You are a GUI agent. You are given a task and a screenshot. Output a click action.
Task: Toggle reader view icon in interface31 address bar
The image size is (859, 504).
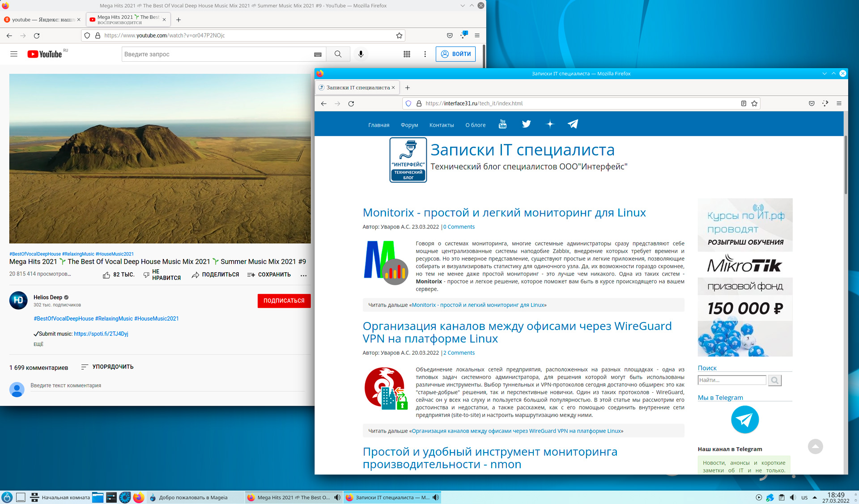point(743,103)
